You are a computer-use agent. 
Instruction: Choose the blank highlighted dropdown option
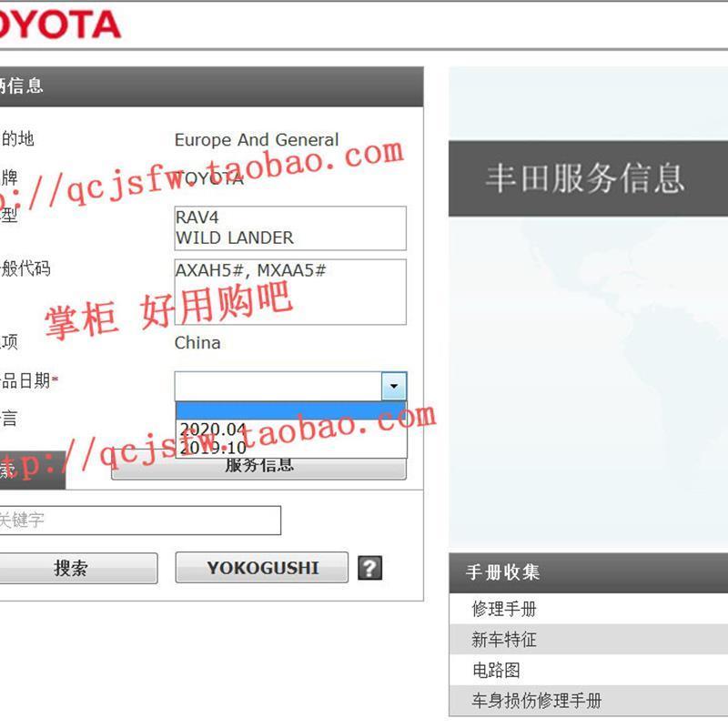click(291, 411)
